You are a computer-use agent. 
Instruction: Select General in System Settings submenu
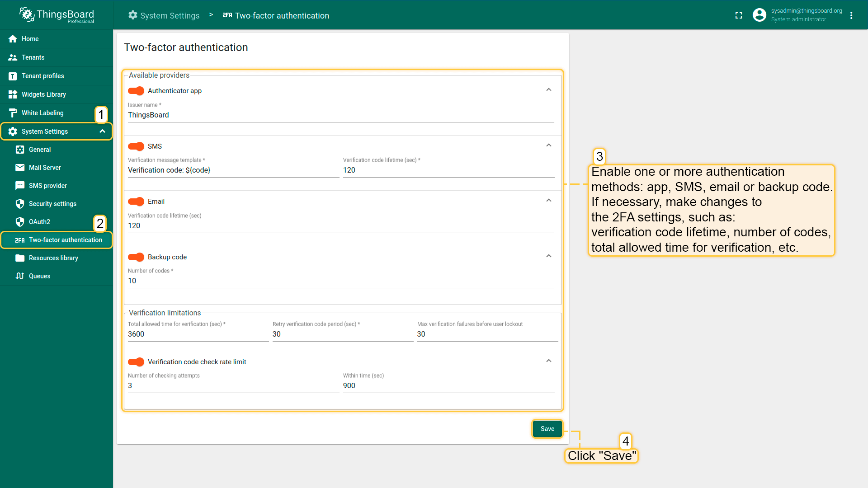(x=57, y=150)
